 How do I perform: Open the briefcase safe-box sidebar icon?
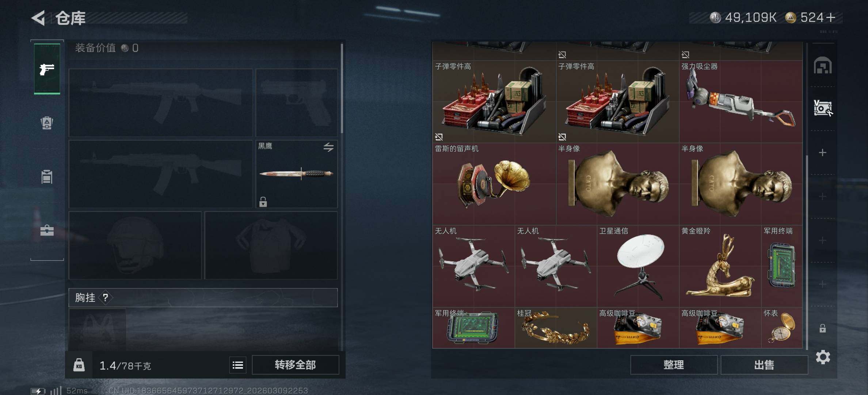(x=47, y=230)
